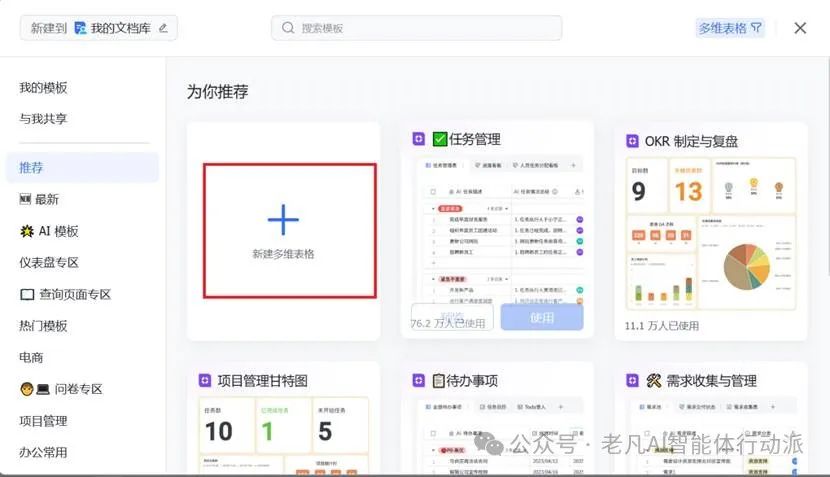This screenshot has width=830, height=477.
Task: Click the 搜索模板 search field
Action: pyautogui.click(x=417, y=28)
